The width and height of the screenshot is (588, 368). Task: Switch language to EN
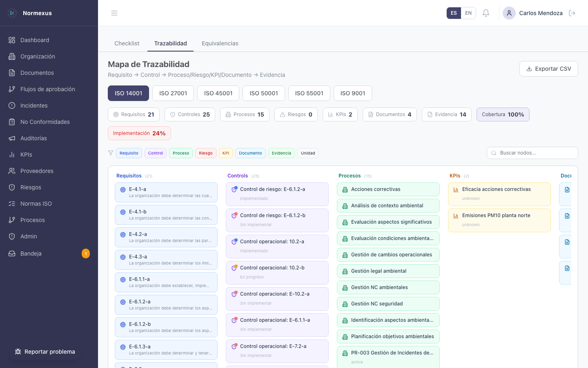(468, 13)
